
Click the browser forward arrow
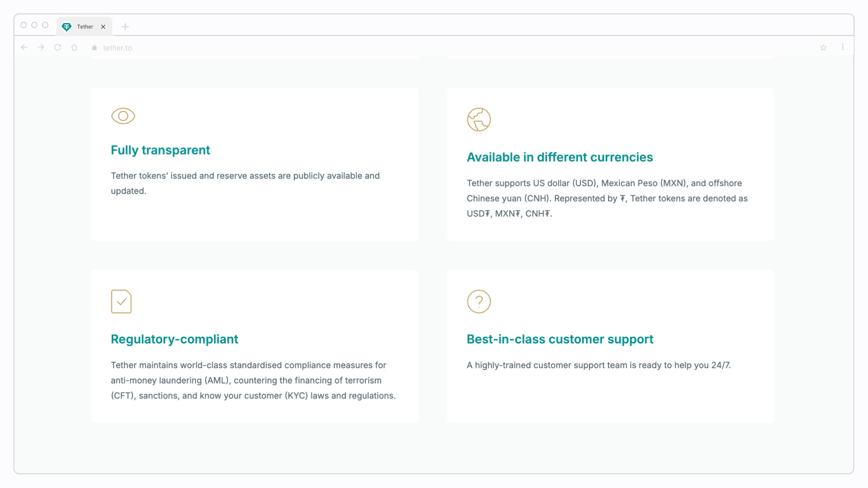click(41, 47)
